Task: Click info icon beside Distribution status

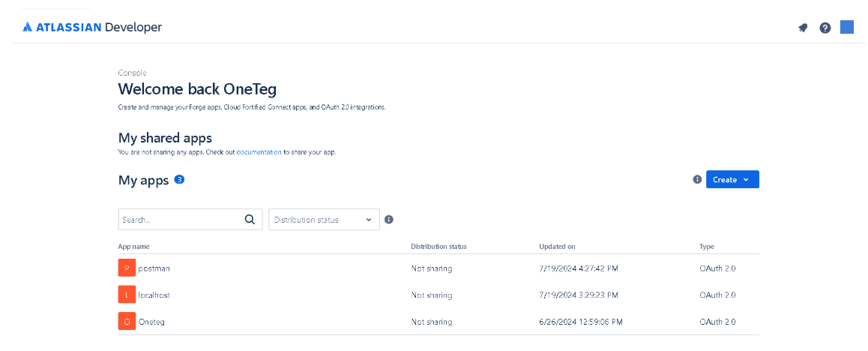Action: (x=389, y=220)
